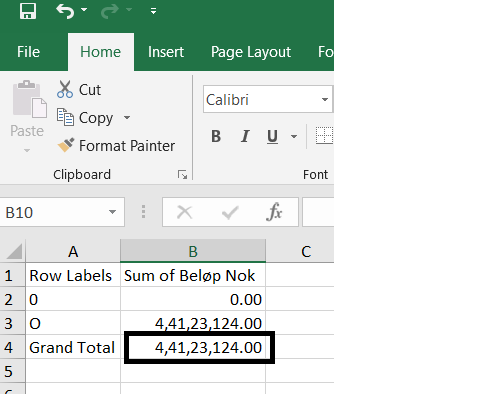Open the Copy options dropdown arrow

click(x=127, y=118)
